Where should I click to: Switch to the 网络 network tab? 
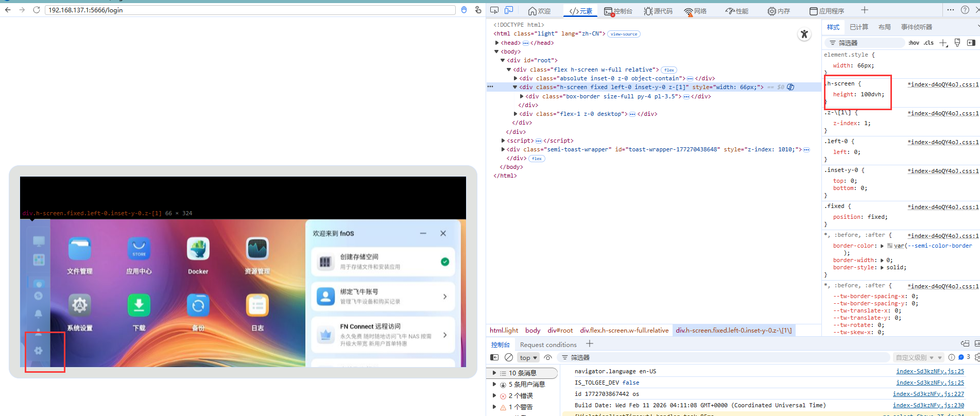pyautogui.click(x=695, y=11)
